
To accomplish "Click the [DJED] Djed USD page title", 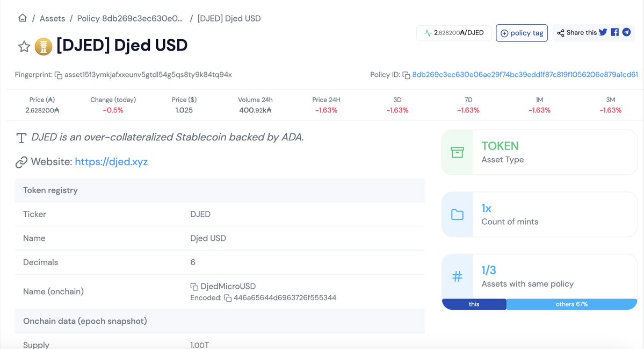I will pyautogui.click(x=122, y=45).
